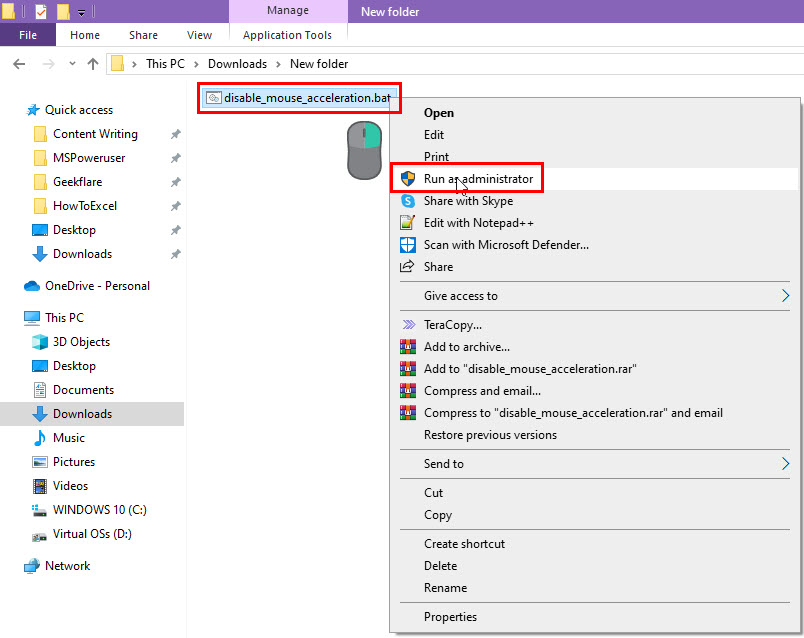
Task: Switch to the View ribbon tab
Action: tap(199, 35)
